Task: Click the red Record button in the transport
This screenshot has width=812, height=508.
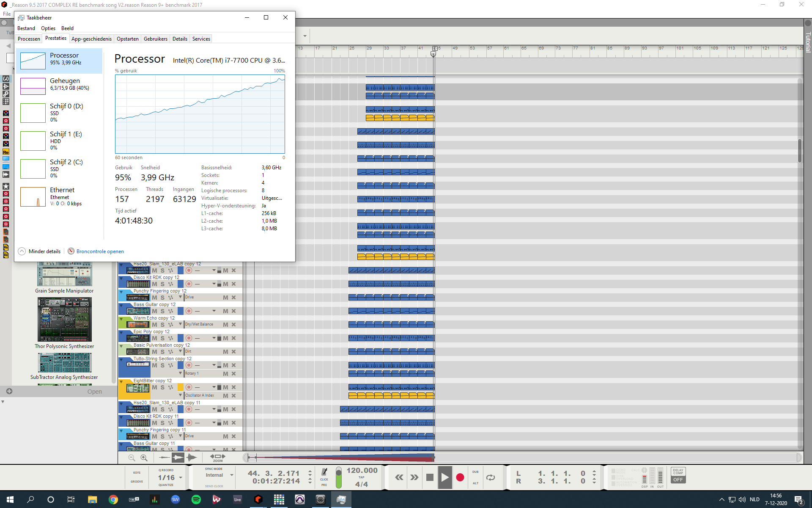Action: [x=460, y=478]
